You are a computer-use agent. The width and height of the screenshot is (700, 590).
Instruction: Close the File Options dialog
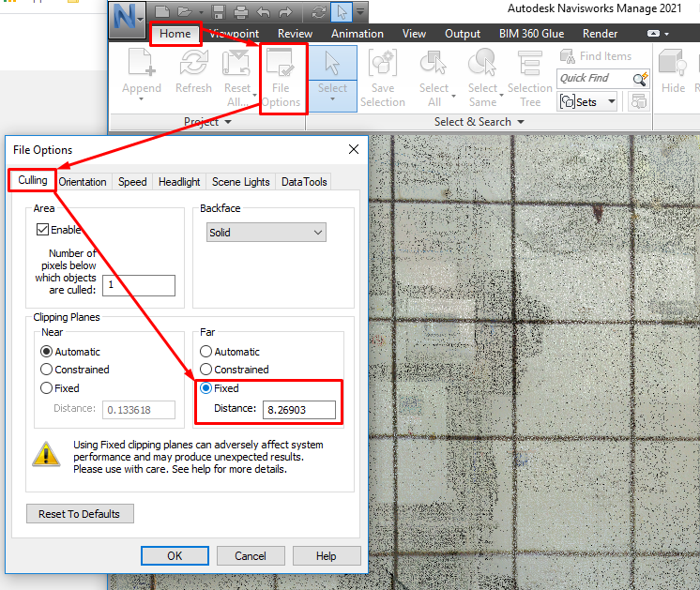pos(353,149)
